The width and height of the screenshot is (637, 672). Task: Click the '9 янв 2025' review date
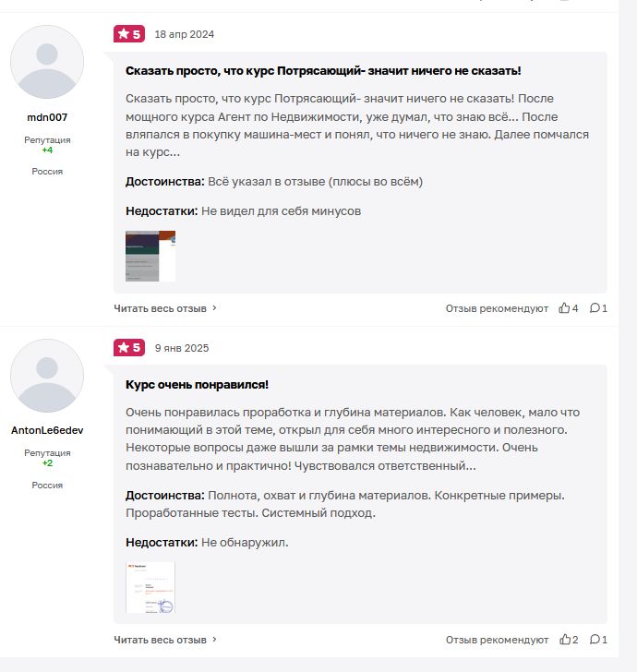[182, 348]
